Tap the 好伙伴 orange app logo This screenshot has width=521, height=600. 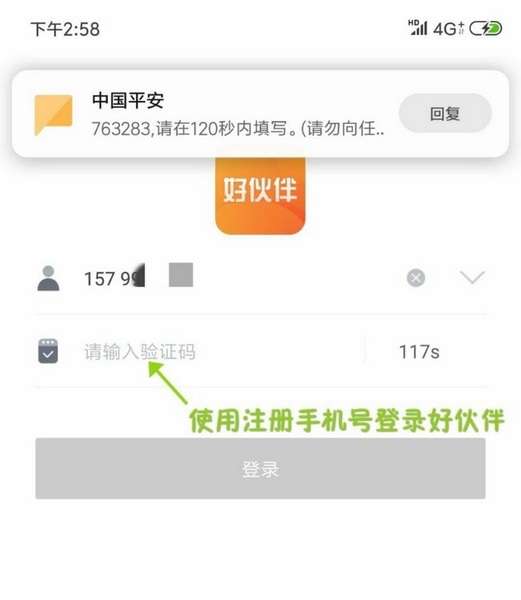point(260,196)
